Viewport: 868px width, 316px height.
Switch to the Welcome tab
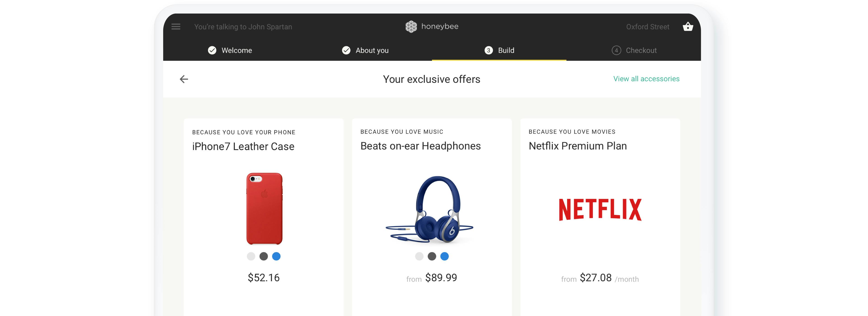point(236,51)
